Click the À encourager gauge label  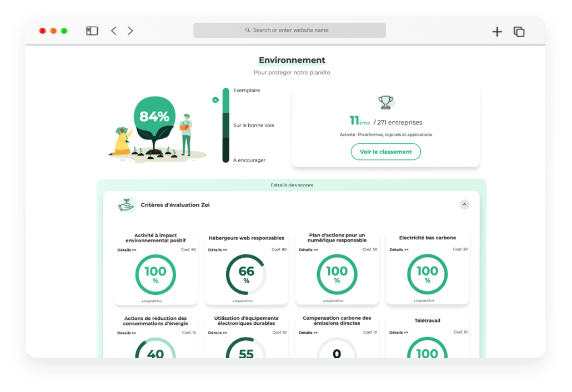(249, 160)
